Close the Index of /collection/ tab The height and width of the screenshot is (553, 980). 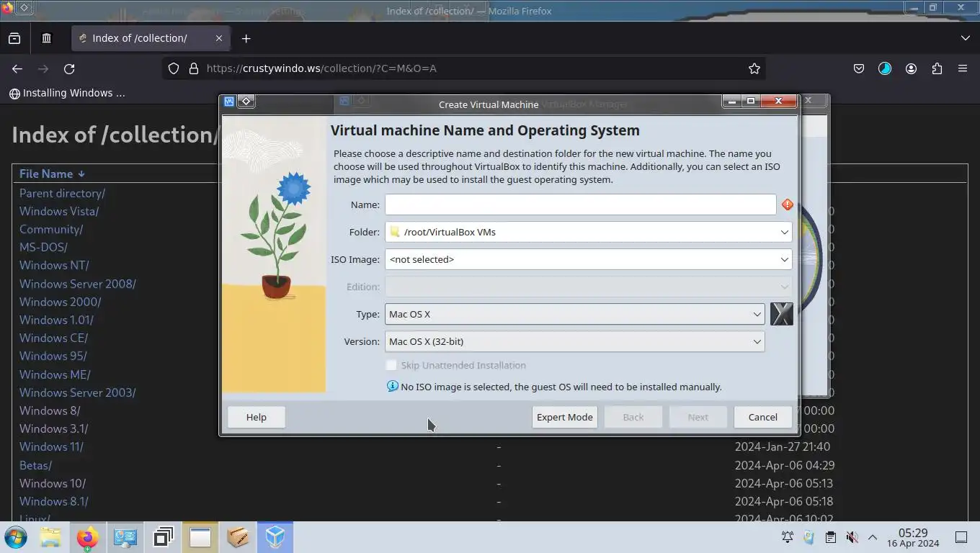pyautogui.click(x=219, y=38)
